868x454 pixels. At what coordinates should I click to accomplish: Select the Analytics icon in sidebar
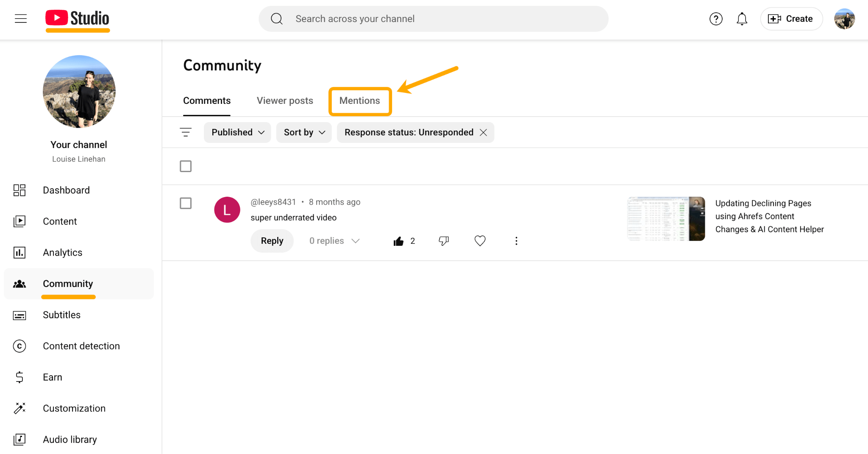19,252
